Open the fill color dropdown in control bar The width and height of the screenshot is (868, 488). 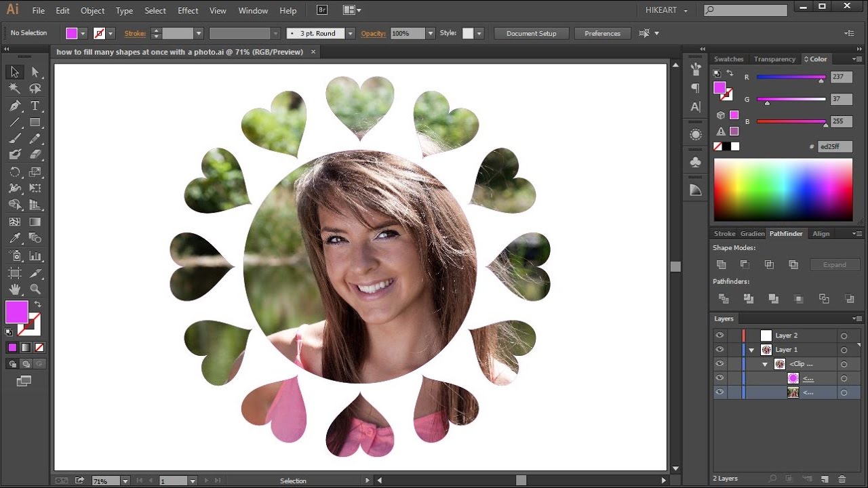[83, 33]
